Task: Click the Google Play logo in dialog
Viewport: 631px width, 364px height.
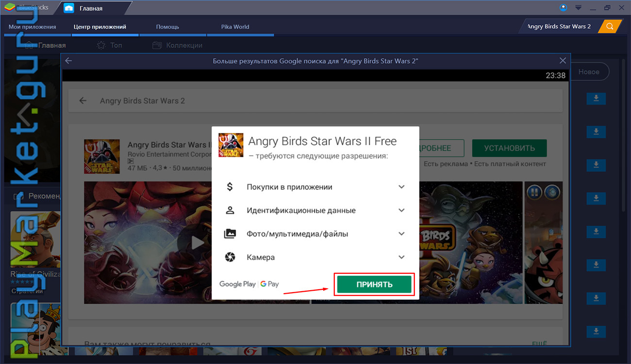Action: [237, 284]
